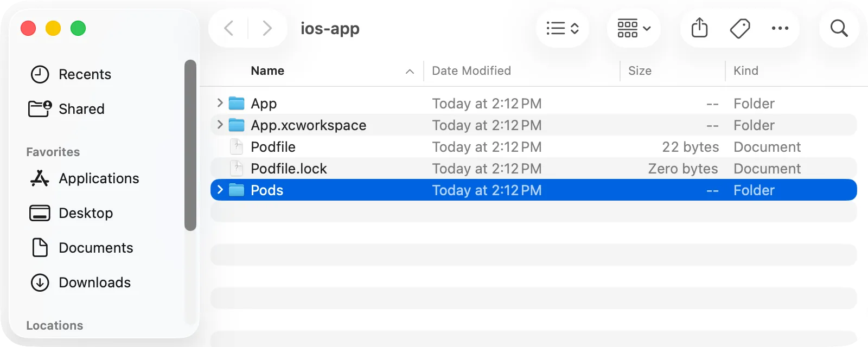Click the Share icon in toolbar

pos(700,28)
